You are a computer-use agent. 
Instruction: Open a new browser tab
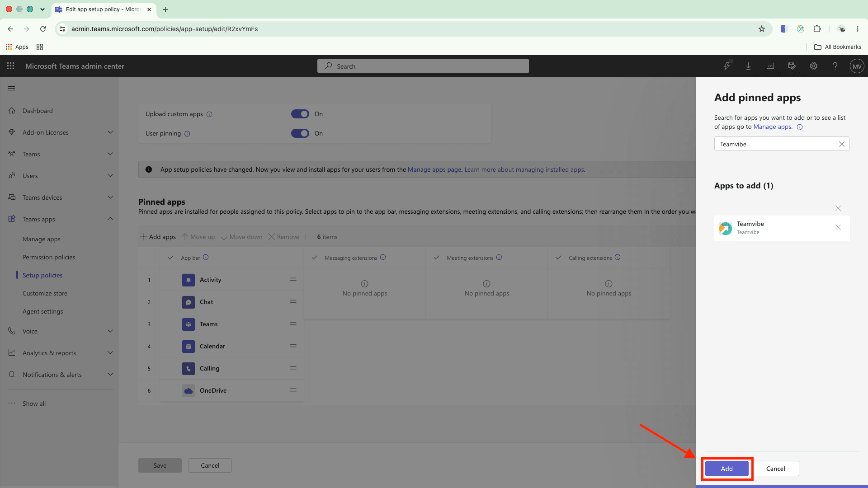[x=165, y=9]
